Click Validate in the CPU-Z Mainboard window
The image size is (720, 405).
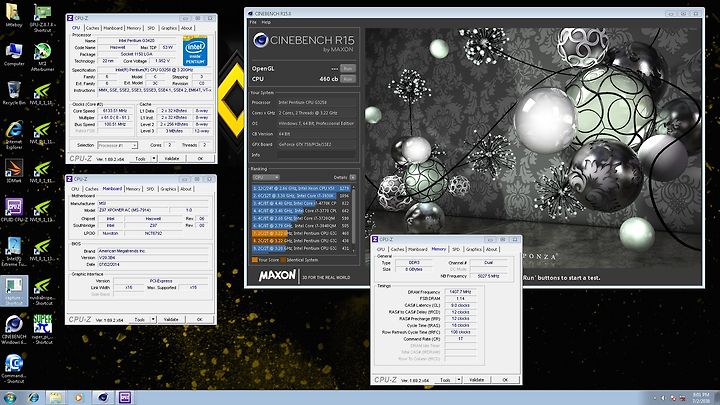click(x=171, y=319)
